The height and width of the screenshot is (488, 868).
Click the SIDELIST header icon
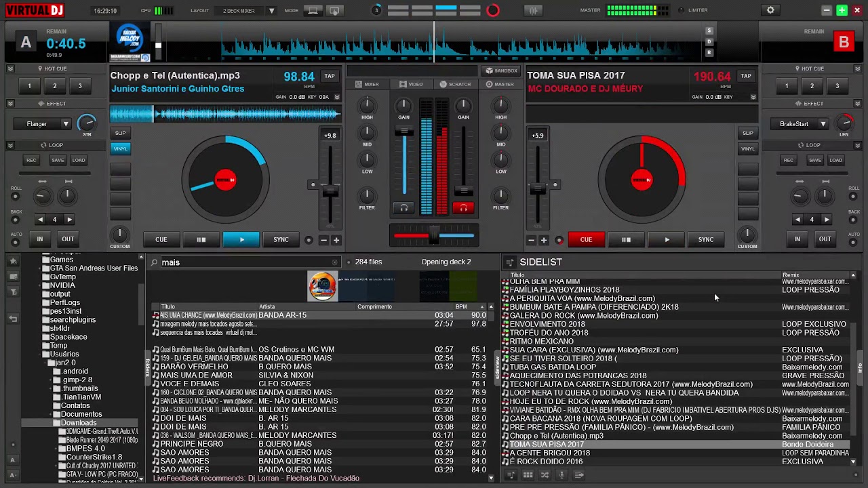pyautogui.click(x=510, y=262)
